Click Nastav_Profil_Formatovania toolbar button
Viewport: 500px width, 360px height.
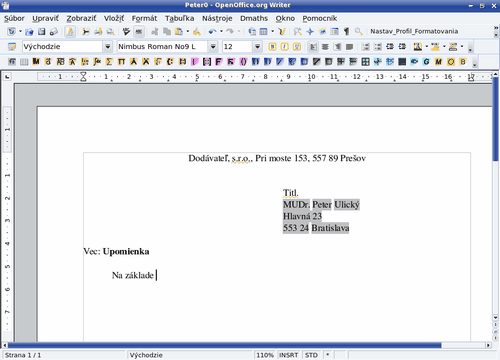click(414, 31)
